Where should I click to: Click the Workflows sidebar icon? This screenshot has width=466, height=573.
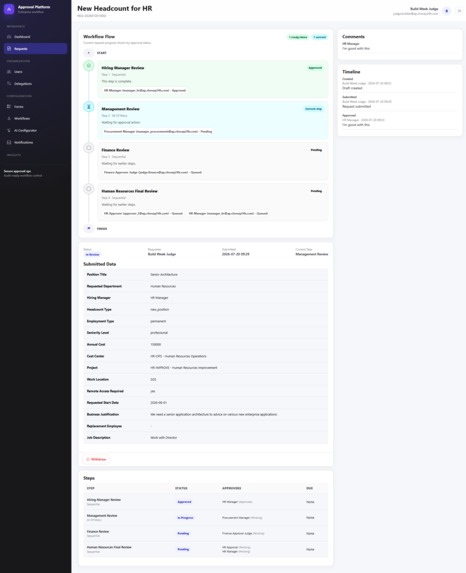tap(9, 118)
